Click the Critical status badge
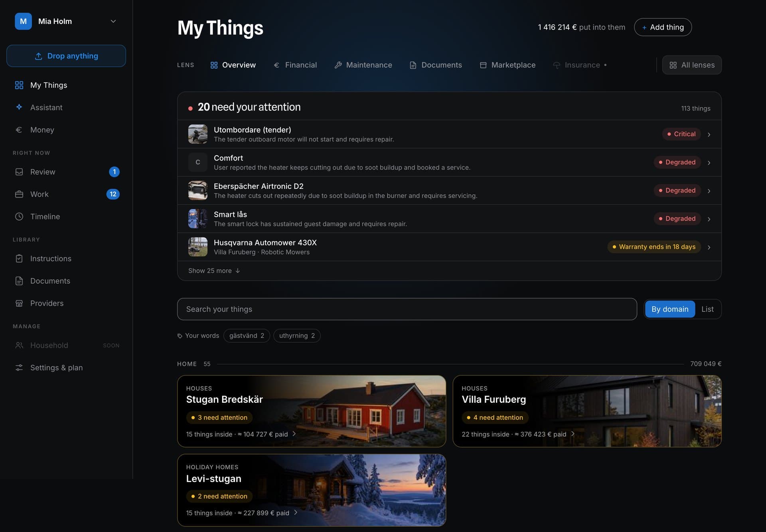This screenshot has width=766, height=532. click(x=681, y=134)
